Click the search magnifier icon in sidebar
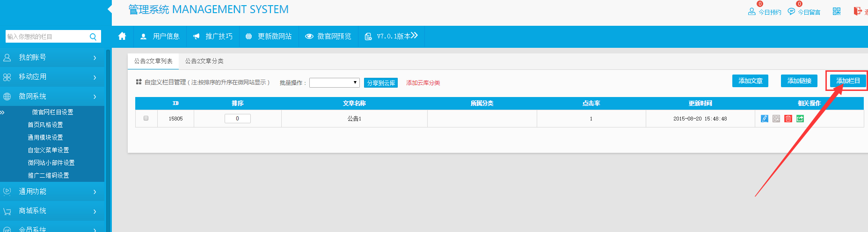The image size is (868, 232). [x=93, y=37]
